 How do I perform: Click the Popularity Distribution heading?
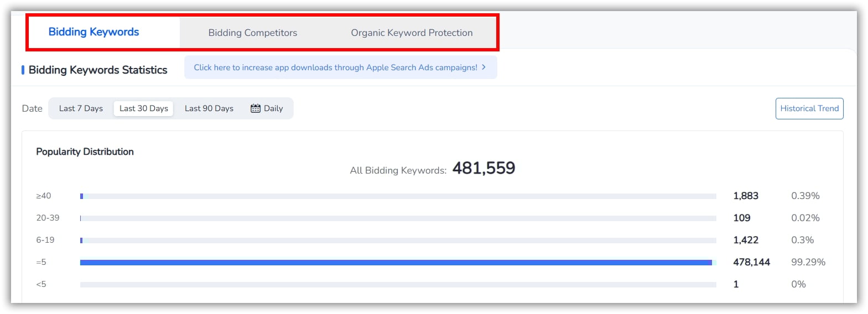tap(85, 151)
